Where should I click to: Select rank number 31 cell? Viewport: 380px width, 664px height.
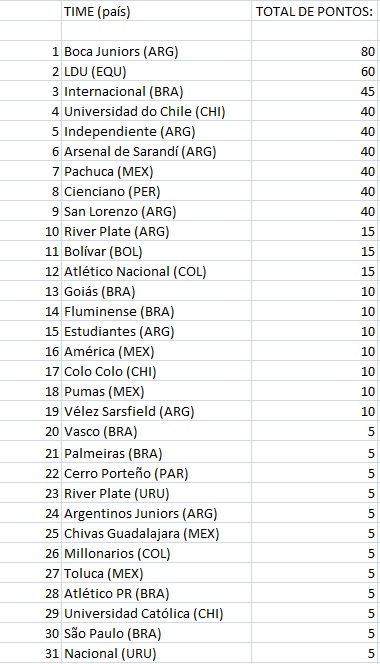(x=31, y=653)
